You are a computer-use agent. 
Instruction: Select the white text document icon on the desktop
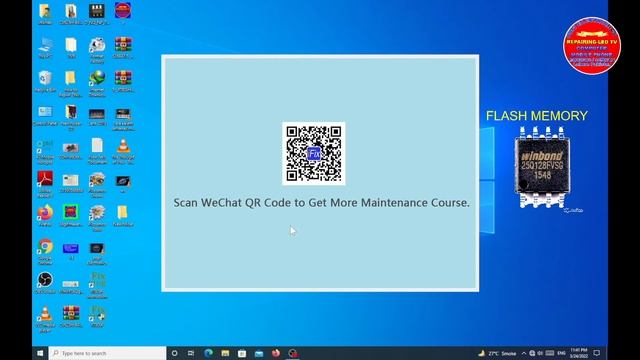(x=97, y=150)
